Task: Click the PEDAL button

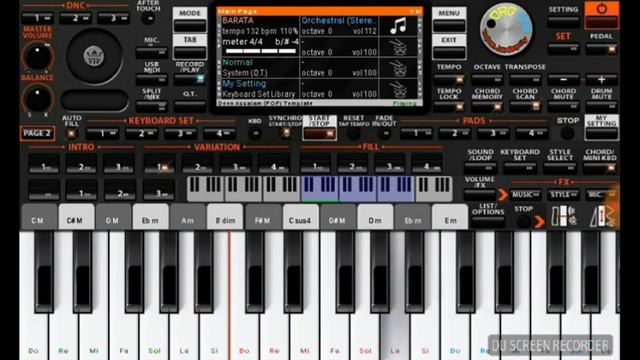Action: [602, 49]
